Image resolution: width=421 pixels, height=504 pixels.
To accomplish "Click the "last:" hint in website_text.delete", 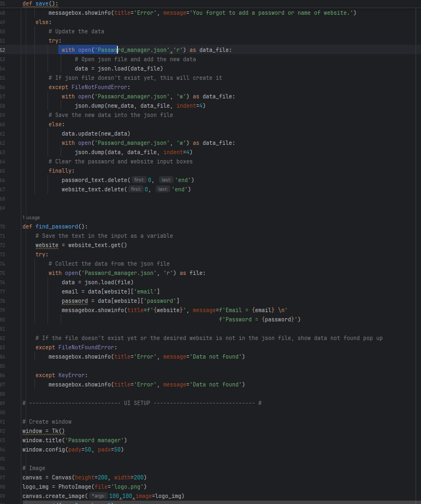I will 162,189.
